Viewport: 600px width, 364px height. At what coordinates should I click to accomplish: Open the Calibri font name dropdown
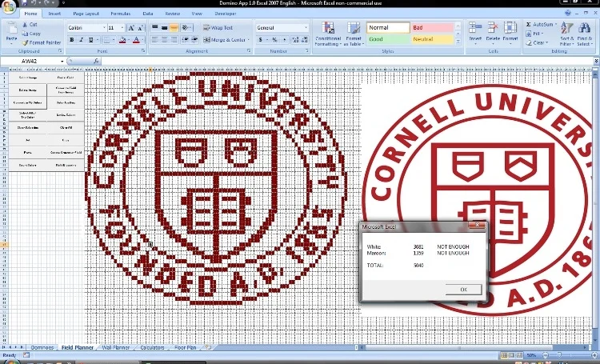point(104,27)
